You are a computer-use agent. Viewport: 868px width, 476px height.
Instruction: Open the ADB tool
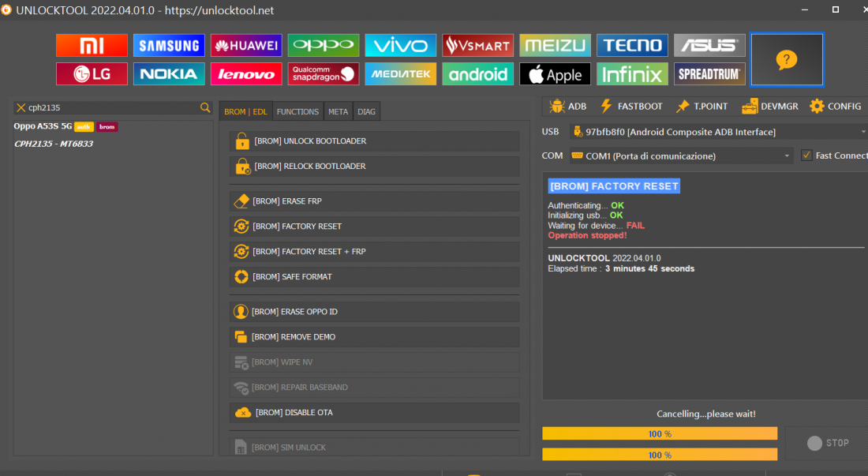(x=567, y=107)
